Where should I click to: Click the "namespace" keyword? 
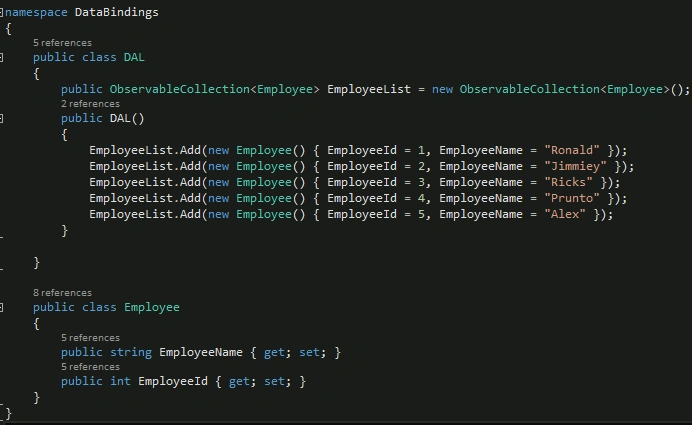36,12
